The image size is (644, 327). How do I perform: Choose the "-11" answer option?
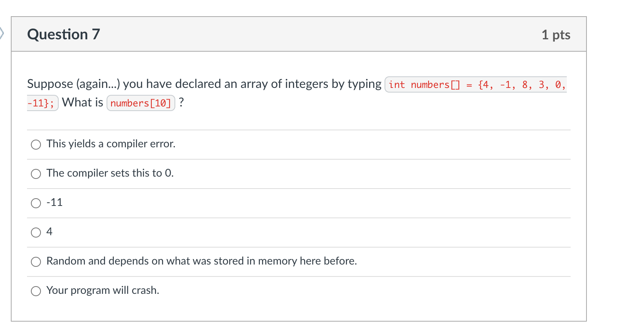click(x=36, y=203)
